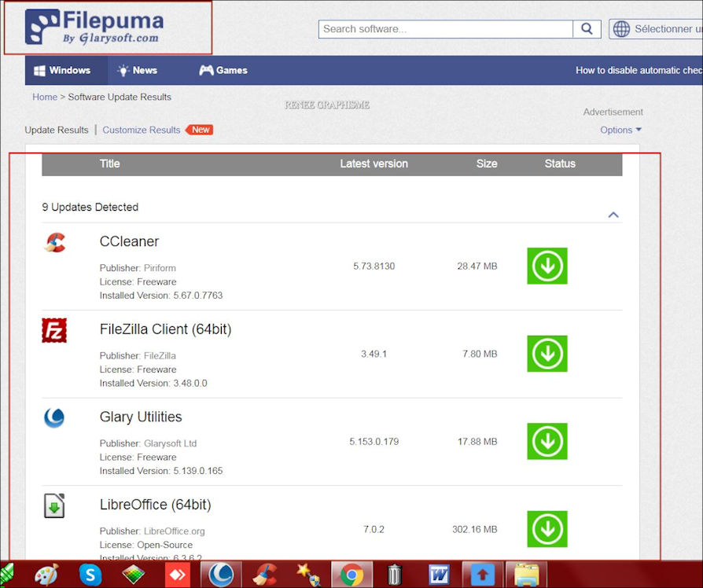Follow the Home breadcrumb link
The height and width of the screenshot is (588, 703).
45,97
